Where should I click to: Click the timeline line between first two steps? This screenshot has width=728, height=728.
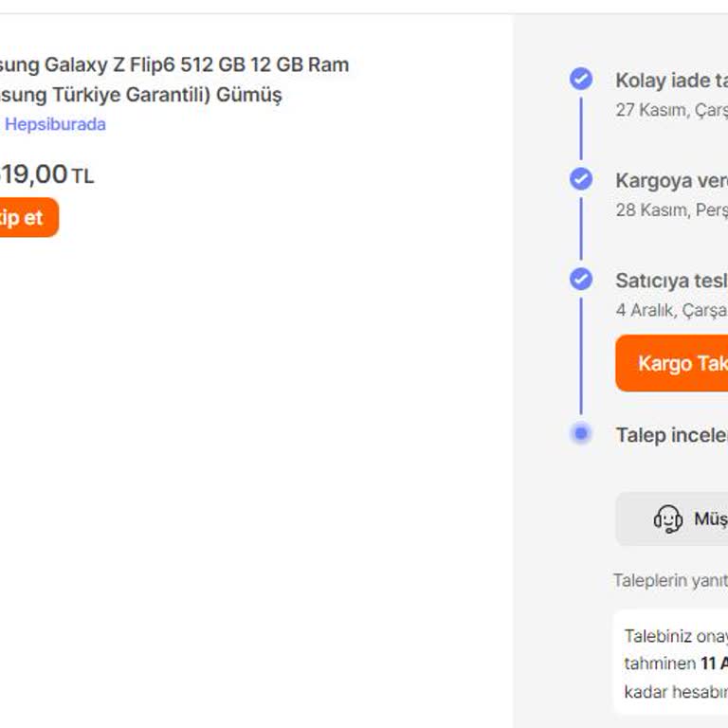pyautogui.click(x=581, y=130)
